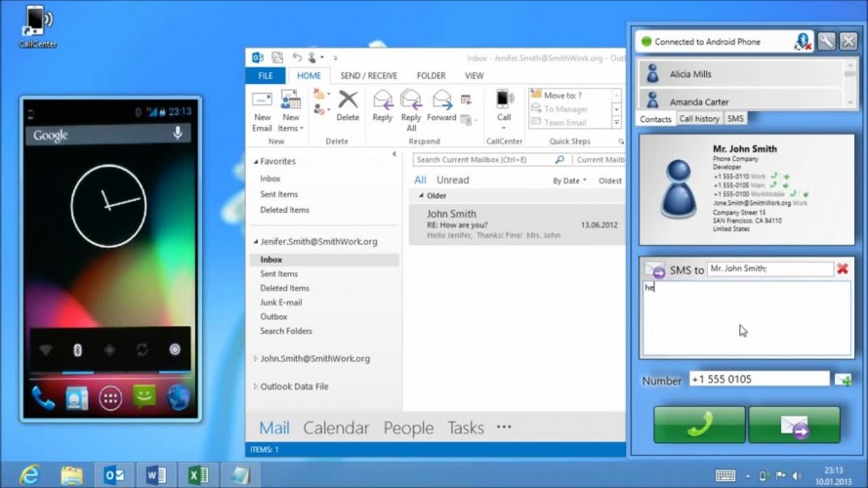Click the SMS message text area

[746, 317]
